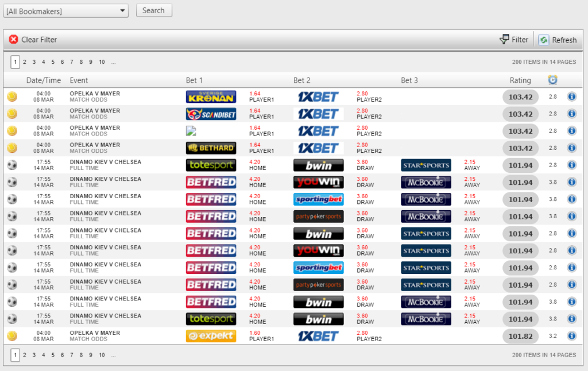Screen dimensions: 588x371
Task: Click tennis ball icon in Kronan row
Action: tap(12, 96)
